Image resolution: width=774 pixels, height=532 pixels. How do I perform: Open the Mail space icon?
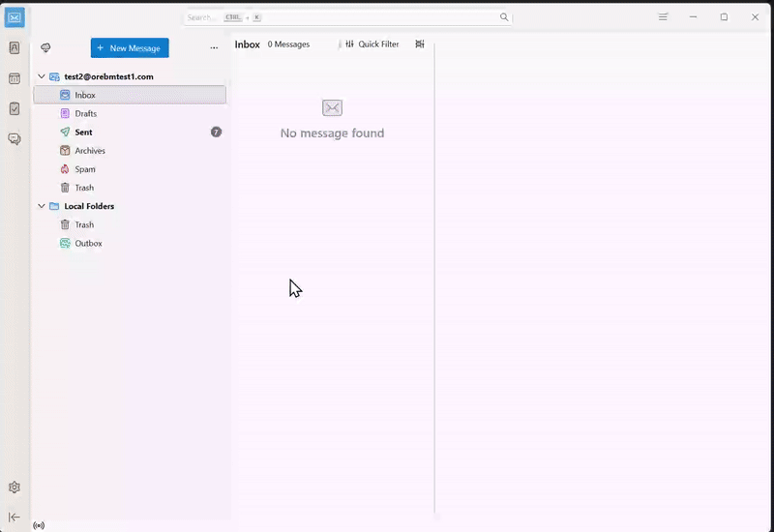pos(15,17)
